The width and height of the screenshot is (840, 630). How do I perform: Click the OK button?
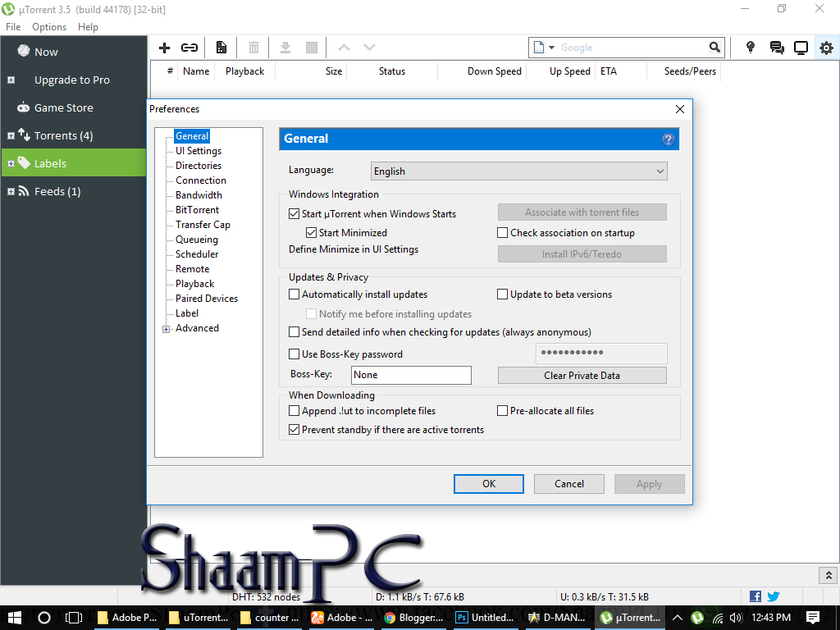click(489, 484)
